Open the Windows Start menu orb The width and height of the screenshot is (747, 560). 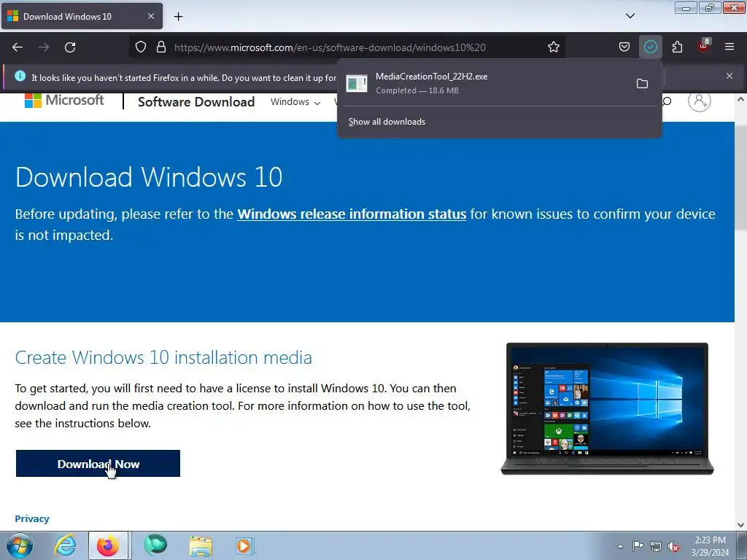click(20, 545)
